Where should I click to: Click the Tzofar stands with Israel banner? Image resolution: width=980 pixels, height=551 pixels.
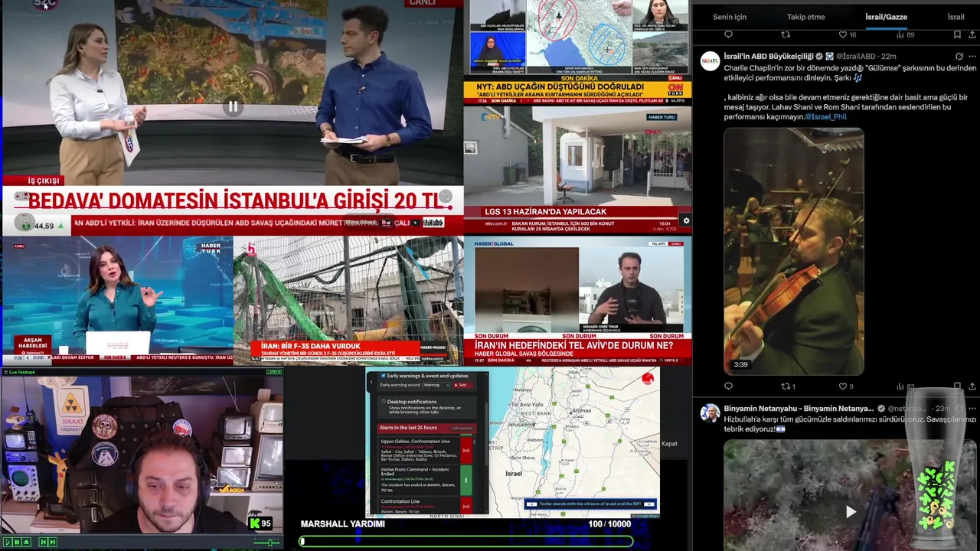tap(590, 504)
